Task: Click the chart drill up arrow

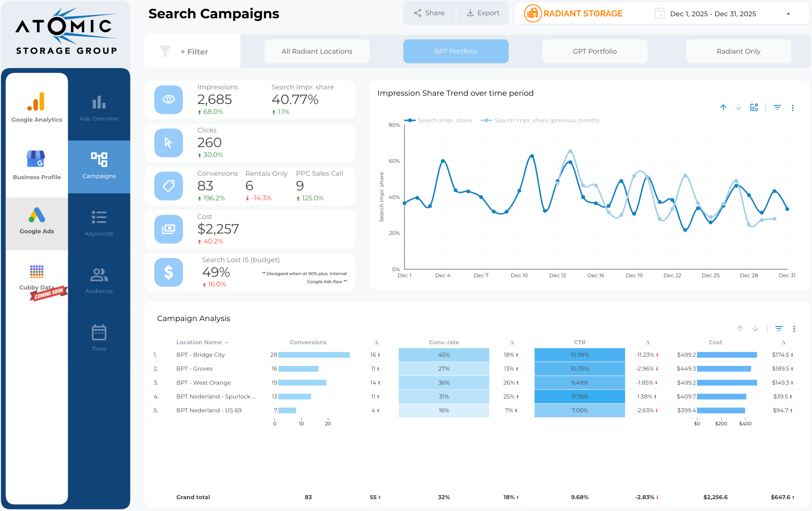Action: point(723,108)
